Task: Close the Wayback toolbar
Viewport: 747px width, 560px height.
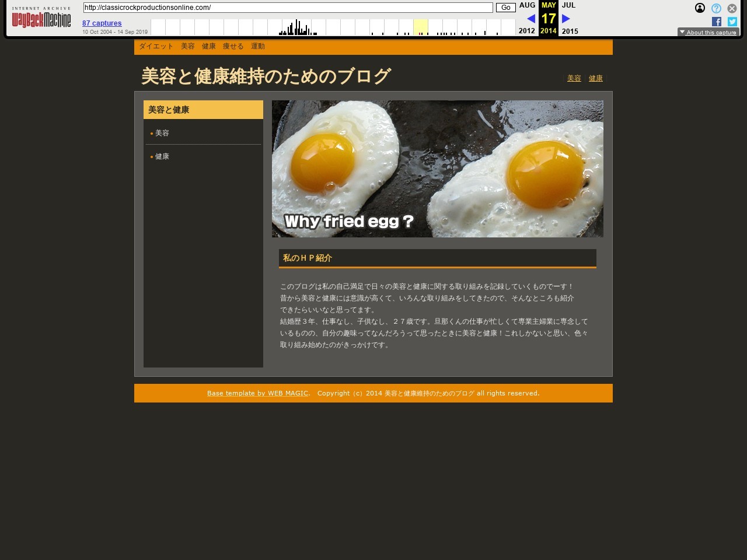Action: point(732,8)
